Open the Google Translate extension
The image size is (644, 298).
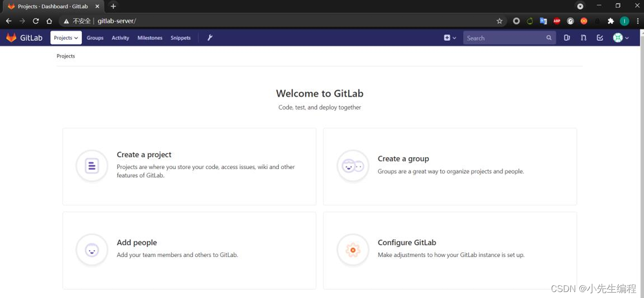pos(543,21)
